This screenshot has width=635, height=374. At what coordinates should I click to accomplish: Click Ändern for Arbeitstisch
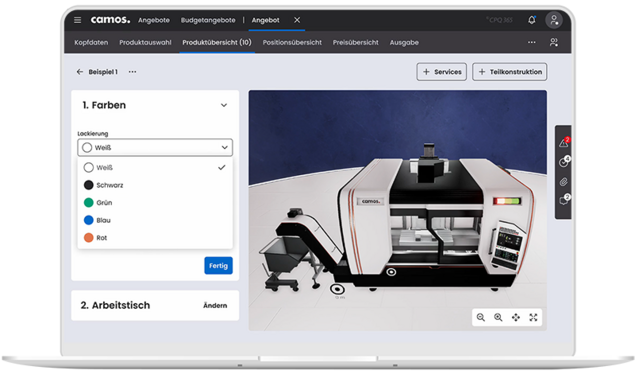215,305
